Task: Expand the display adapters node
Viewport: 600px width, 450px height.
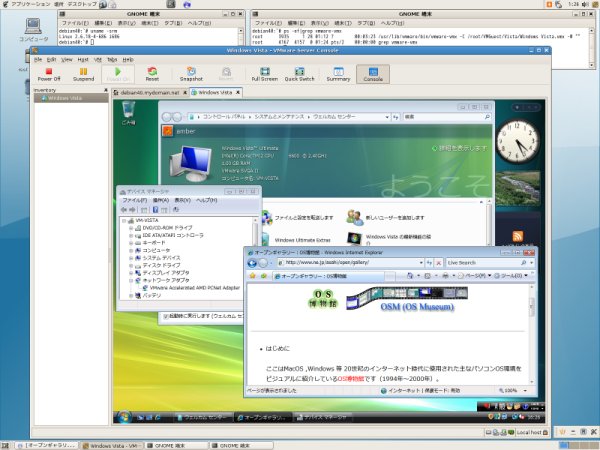Action: (131, 273)
